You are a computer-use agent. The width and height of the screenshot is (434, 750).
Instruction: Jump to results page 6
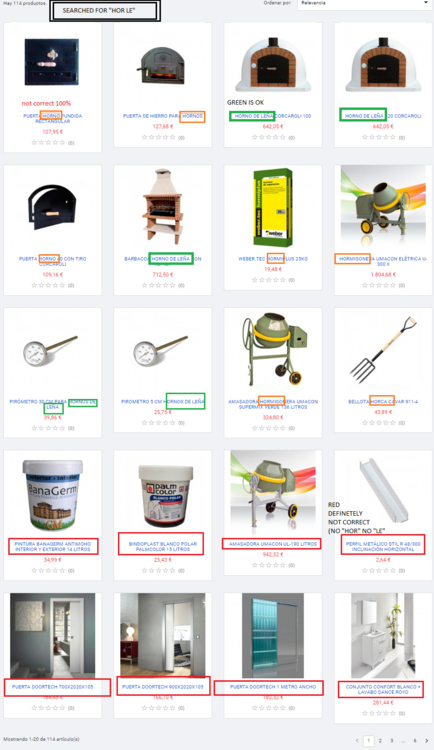[x=415, y=740]
